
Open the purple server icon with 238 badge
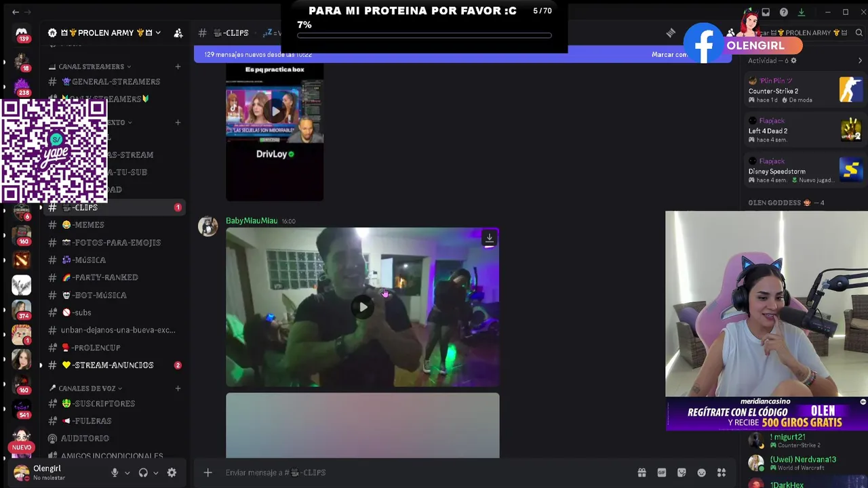pos(22,87)
